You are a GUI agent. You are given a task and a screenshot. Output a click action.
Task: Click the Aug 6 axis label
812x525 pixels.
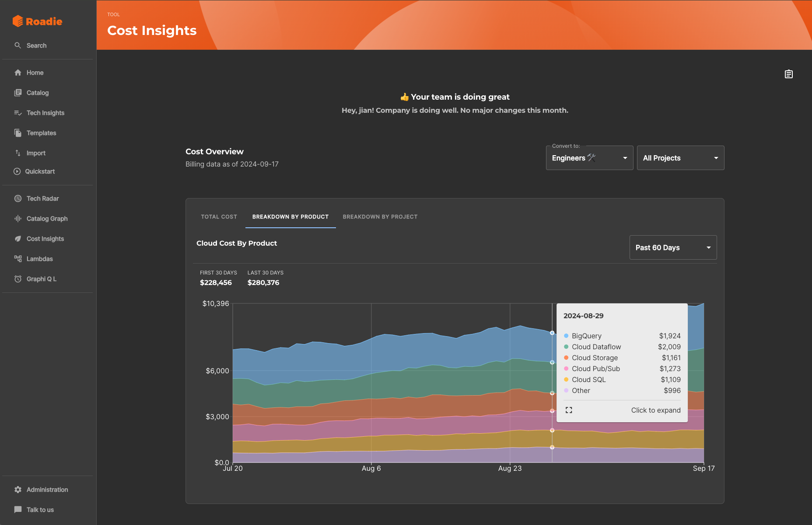click(371, 468)
